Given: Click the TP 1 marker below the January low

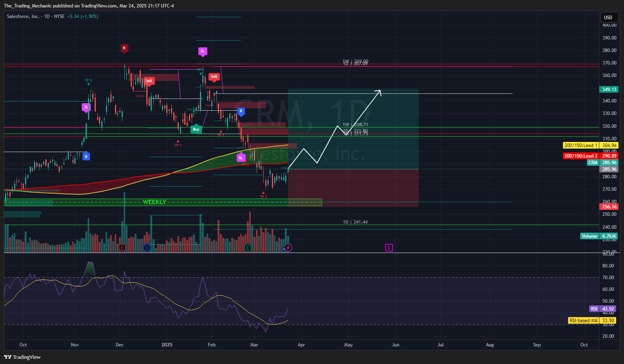Looking at the screenshot, I should (178, 145).
